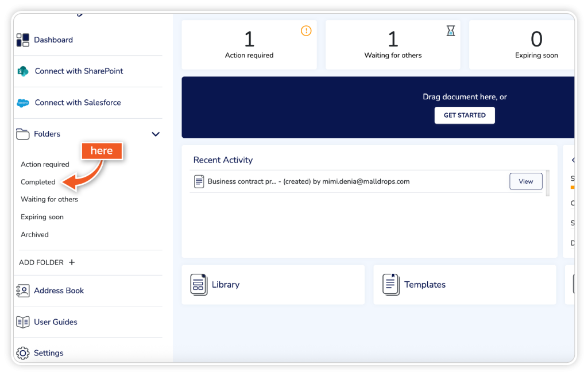
Task: Click the Recent Activity scrollbar
Action: coord(547,184)
